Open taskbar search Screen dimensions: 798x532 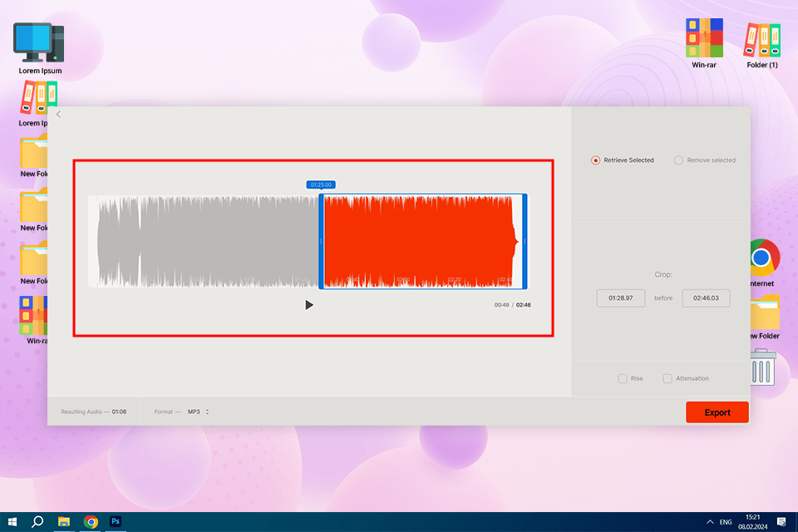[x=37, y=522]
